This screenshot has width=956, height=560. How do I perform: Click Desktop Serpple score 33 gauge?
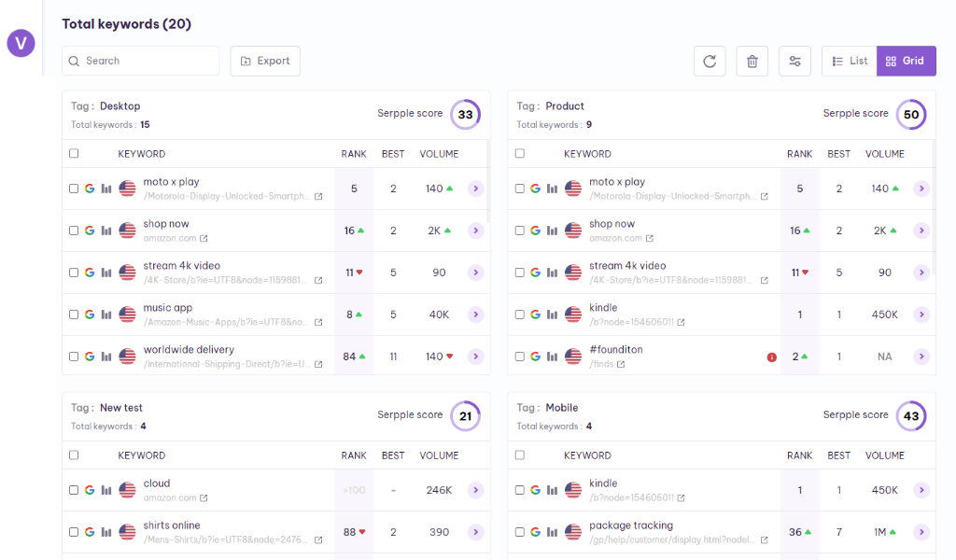pos(465,115)
